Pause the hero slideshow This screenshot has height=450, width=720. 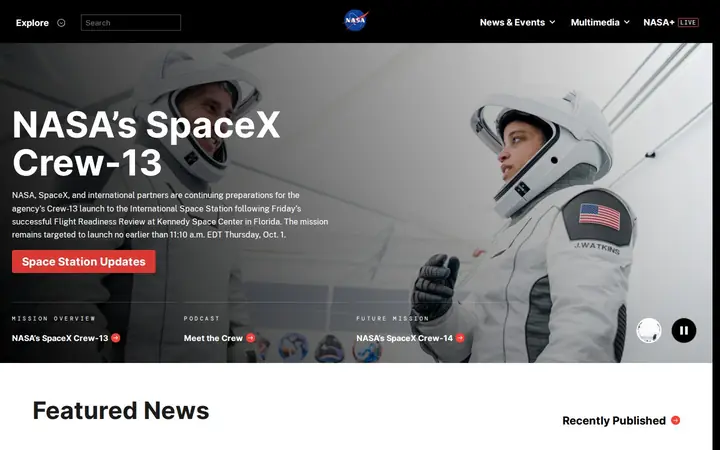[684, 331]
